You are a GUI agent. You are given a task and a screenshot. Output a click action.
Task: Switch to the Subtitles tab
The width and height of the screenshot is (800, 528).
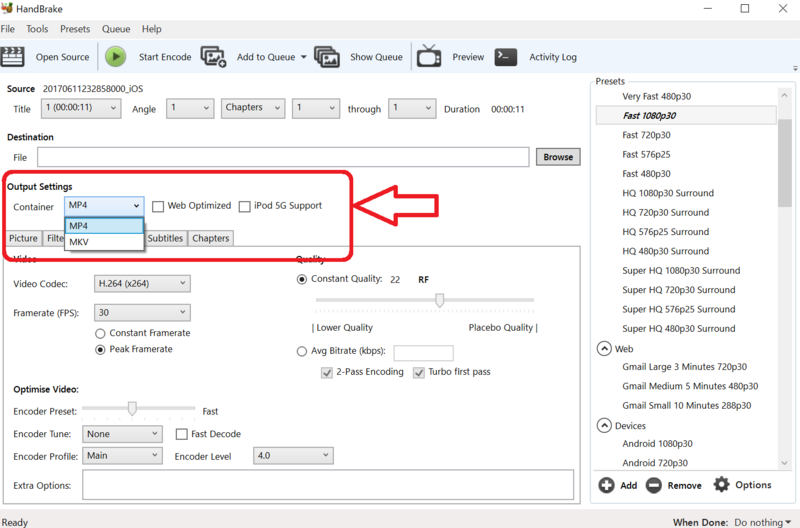(165, 238)
